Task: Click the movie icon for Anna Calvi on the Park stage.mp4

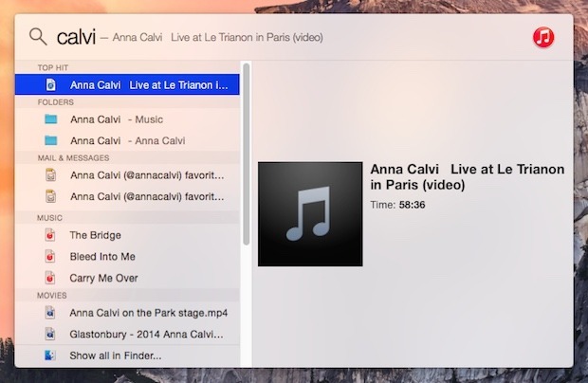Action: point(51,312)
